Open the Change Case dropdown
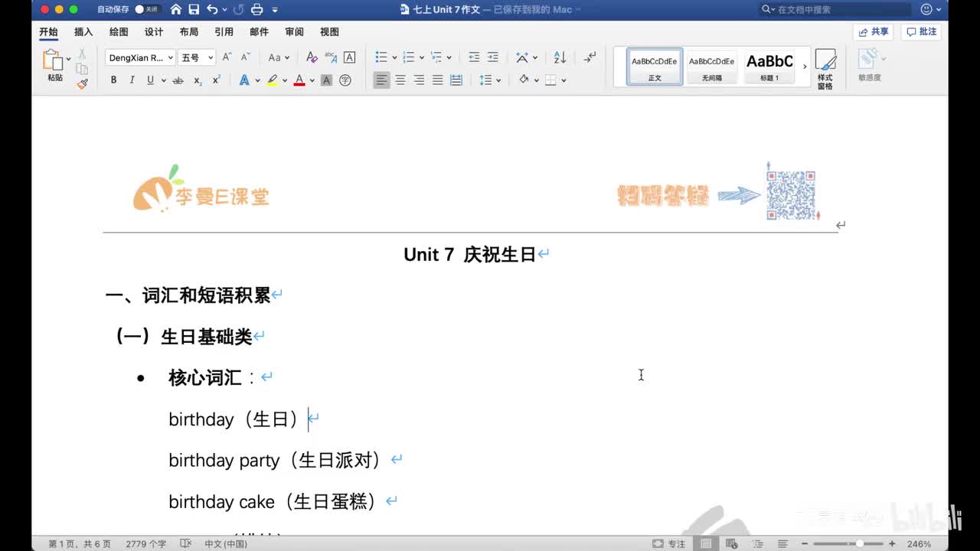 279,57
